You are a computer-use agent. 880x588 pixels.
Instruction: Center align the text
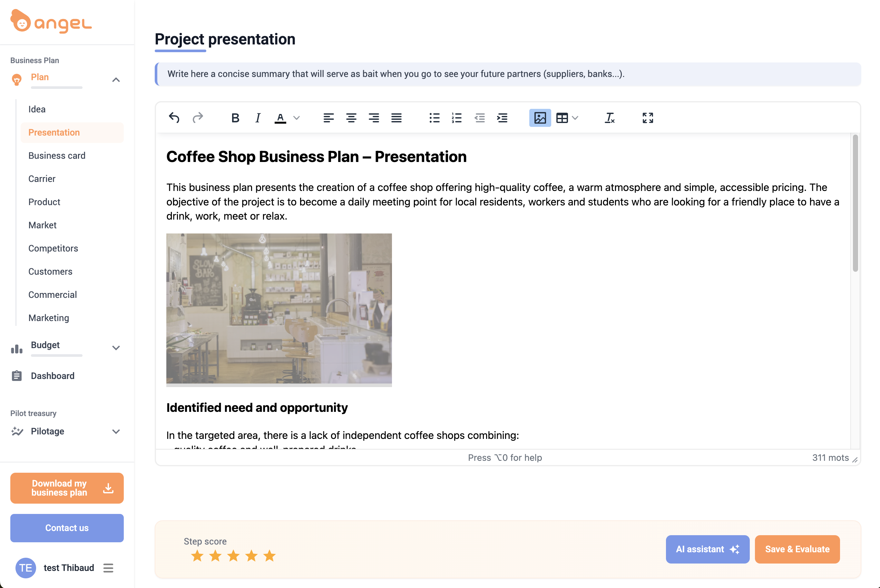(351, 118)
